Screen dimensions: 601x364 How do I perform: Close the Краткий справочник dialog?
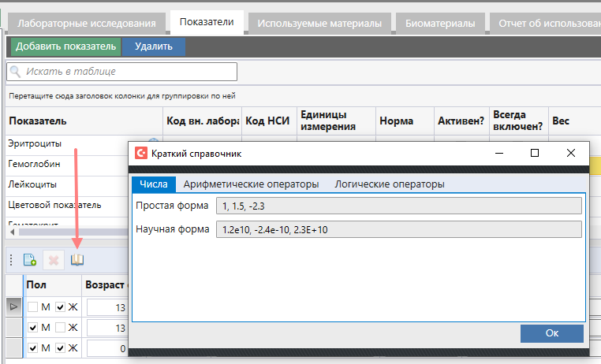[x=571, y=154]
